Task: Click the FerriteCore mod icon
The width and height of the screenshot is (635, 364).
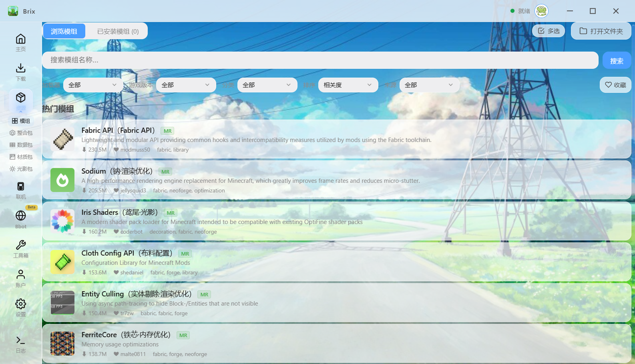Action: click(62, 344)
